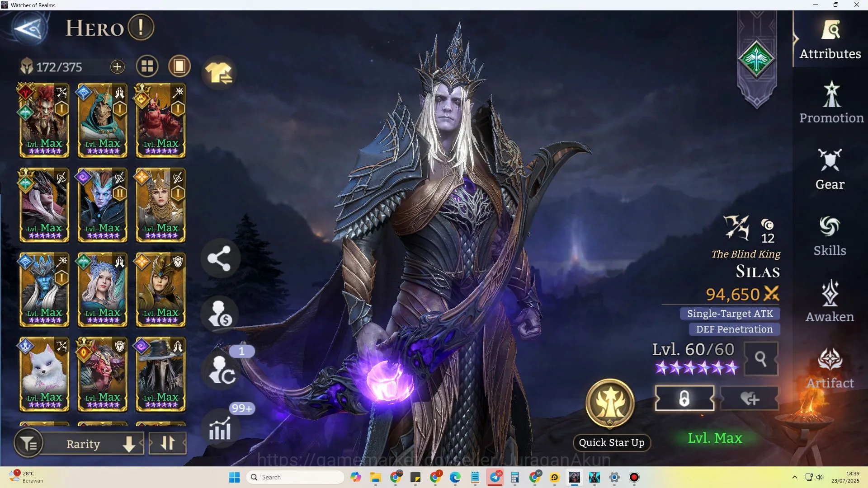Open the stats chart icon badged 99+
Viewport: 868px width, 488px height.
point(221,428)
